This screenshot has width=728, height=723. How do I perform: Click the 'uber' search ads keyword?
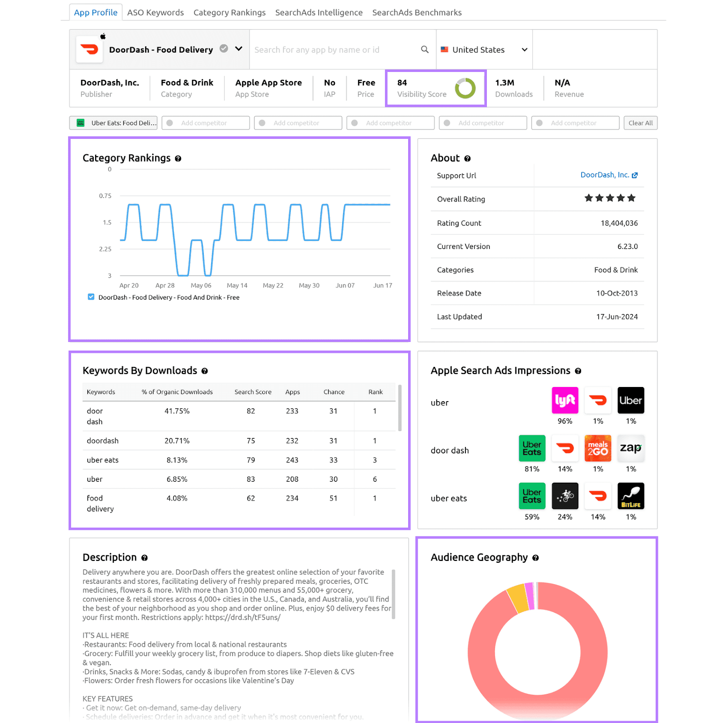[x=440, y=402]
